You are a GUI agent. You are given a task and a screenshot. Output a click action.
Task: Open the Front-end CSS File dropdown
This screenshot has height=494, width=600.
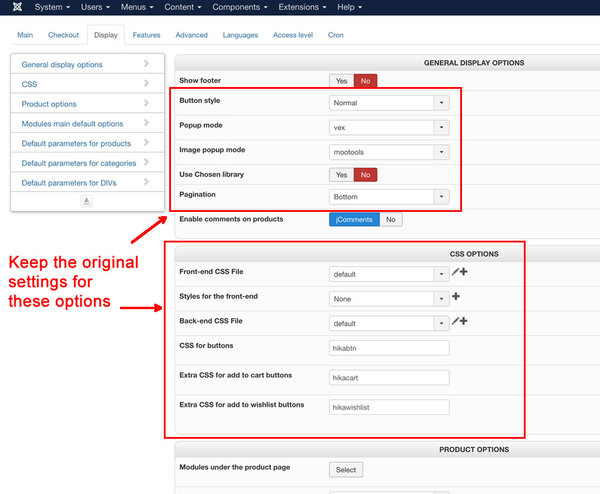click(389, 274)
